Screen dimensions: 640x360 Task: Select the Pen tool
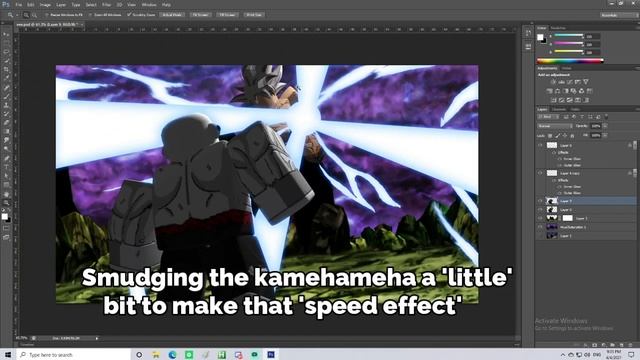click(7, 158)
